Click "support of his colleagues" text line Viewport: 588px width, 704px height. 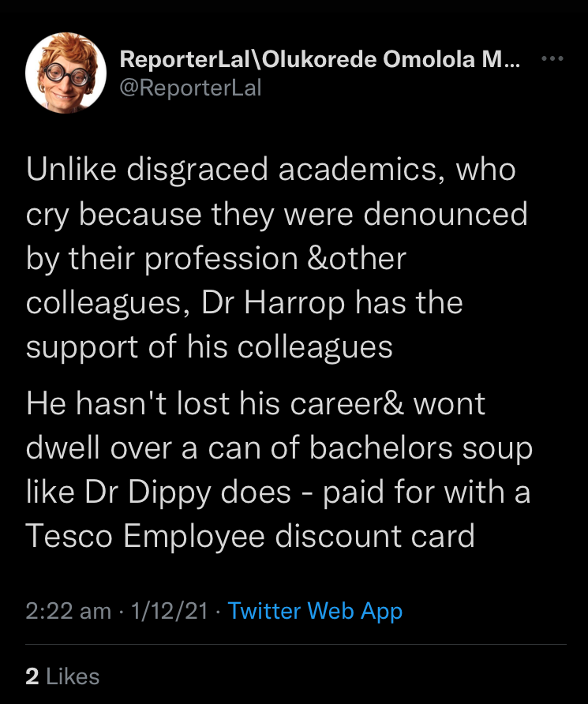point(209,347)
